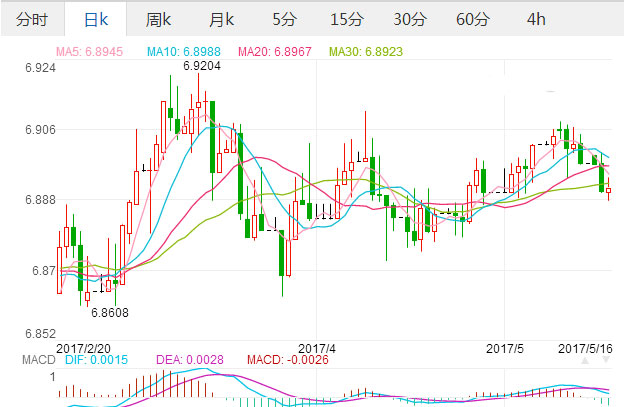Click the candlestick peaking at 6.9204

click(198, 104)
